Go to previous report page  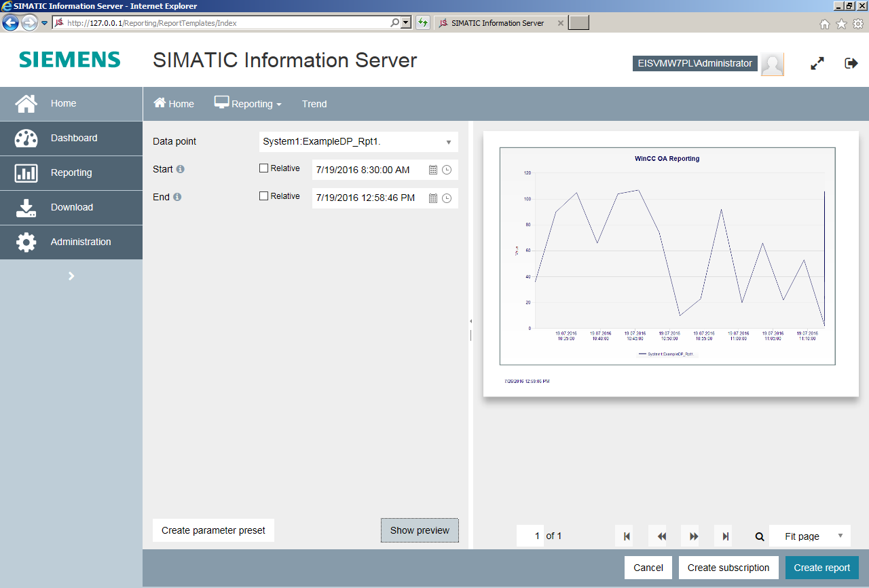click(x=661, y=536)
